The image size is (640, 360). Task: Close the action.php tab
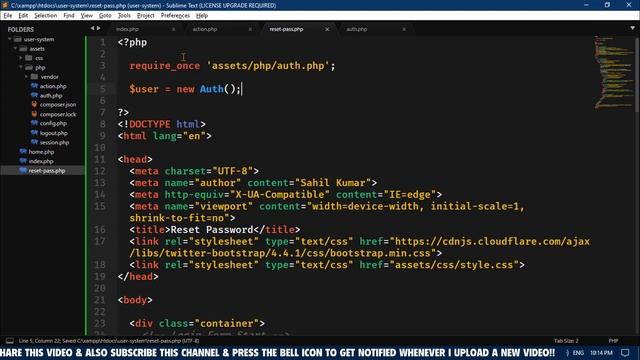[250, 29]
